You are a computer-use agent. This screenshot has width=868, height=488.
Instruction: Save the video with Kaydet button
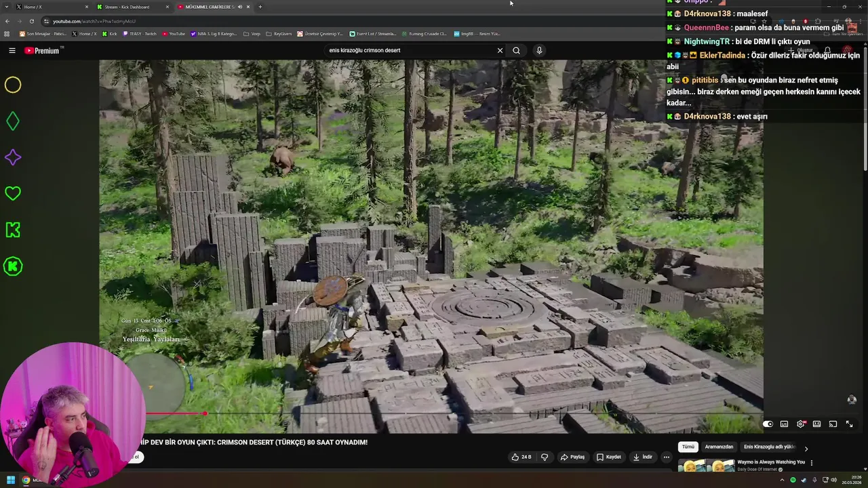(609, 457)
